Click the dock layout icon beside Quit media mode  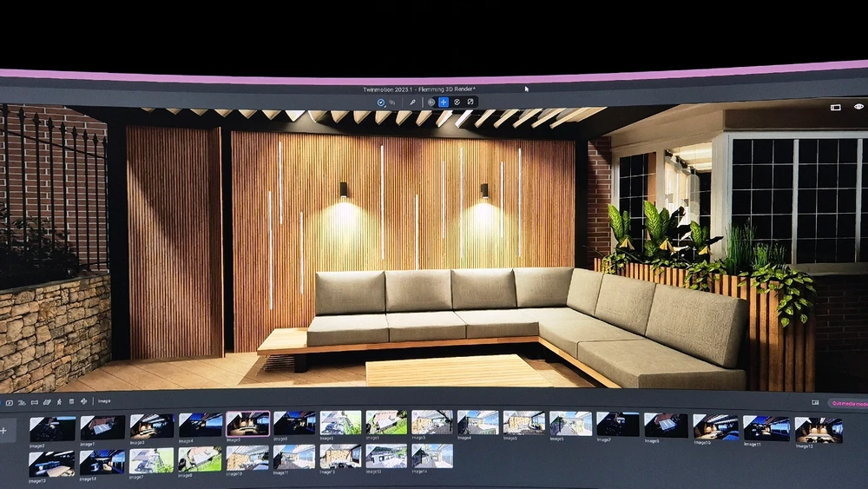pos(815,402)
